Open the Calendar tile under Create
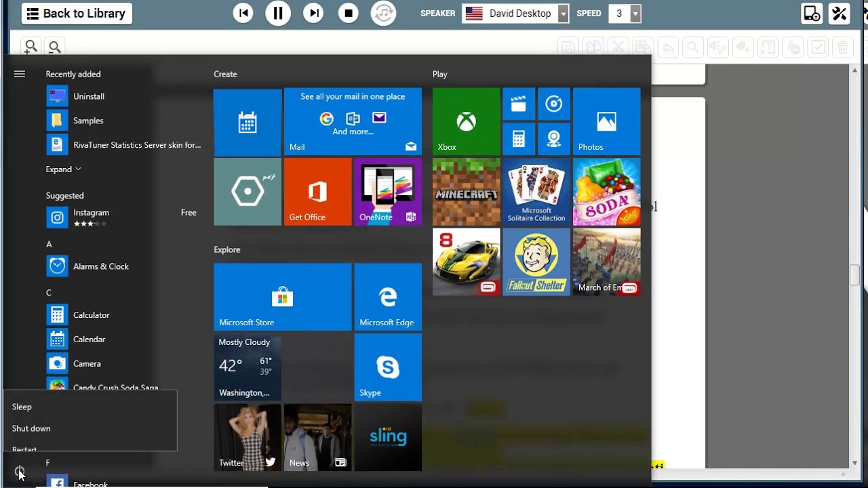The image size is (868, 488). (x=248, y=122)
